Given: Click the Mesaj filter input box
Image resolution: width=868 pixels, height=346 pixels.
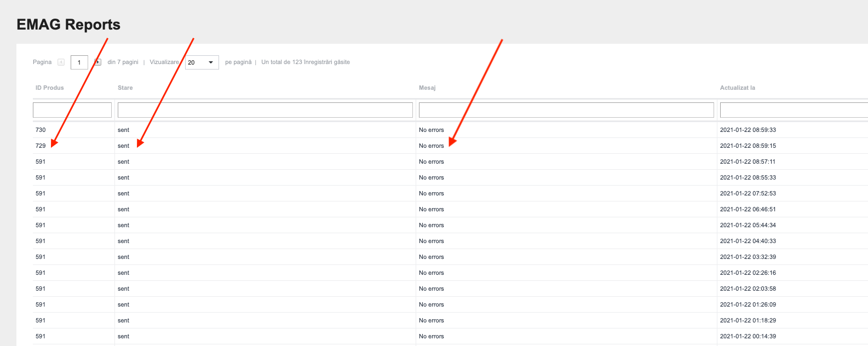Looking at the screenshot, I should point(566,110).
